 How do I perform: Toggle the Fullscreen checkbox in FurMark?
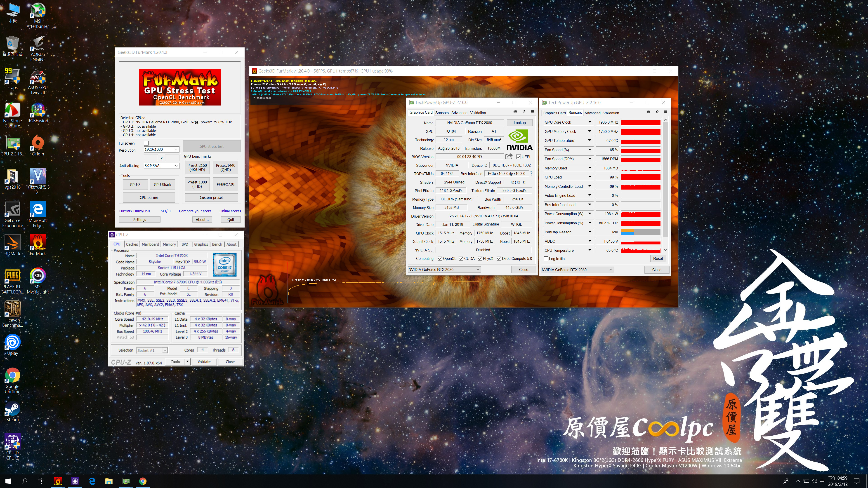tap(146, 143)
